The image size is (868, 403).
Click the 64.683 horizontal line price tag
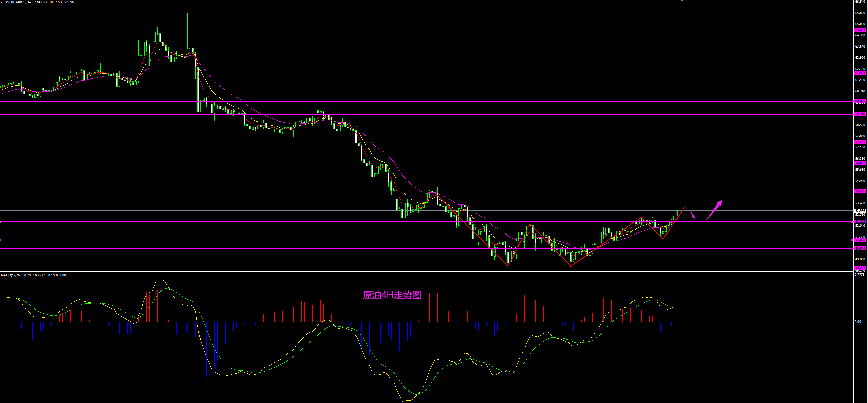(860, 30)
